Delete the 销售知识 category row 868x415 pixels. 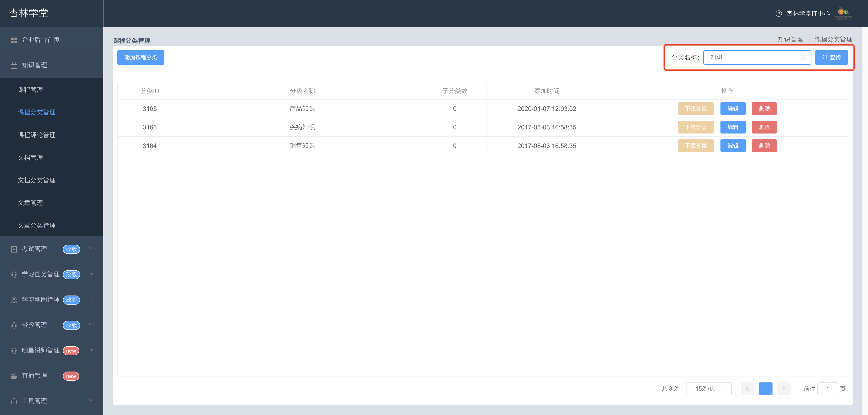click(764, 146)
